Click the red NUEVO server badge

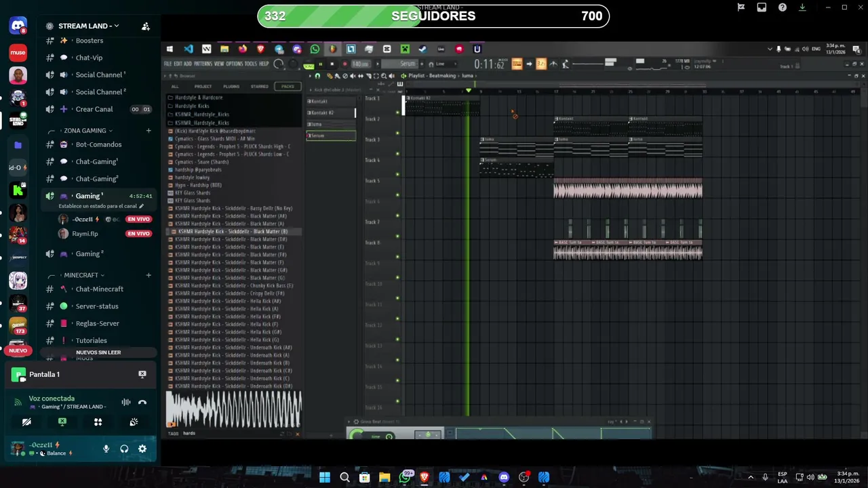pos(18,350)
